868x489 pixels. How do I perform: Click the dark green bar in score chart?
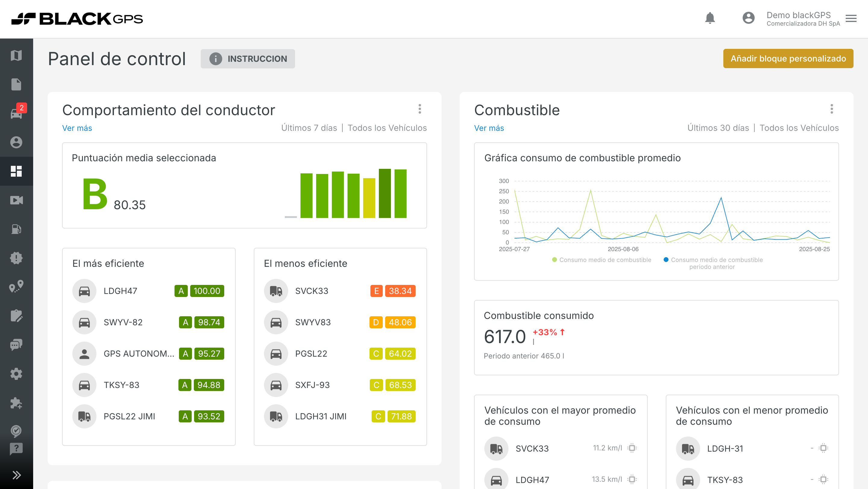click(385, 194)
